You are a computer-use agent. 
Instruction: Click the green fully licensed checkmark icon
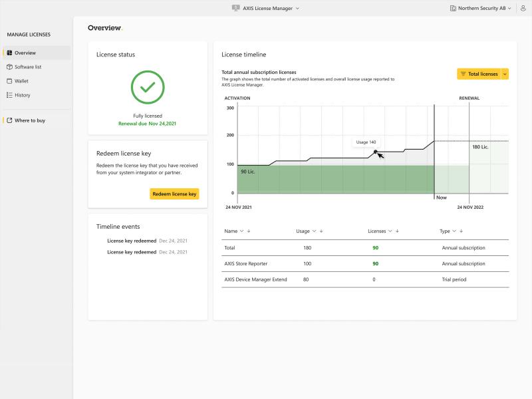pyautogui.click(x=148, y=87)
